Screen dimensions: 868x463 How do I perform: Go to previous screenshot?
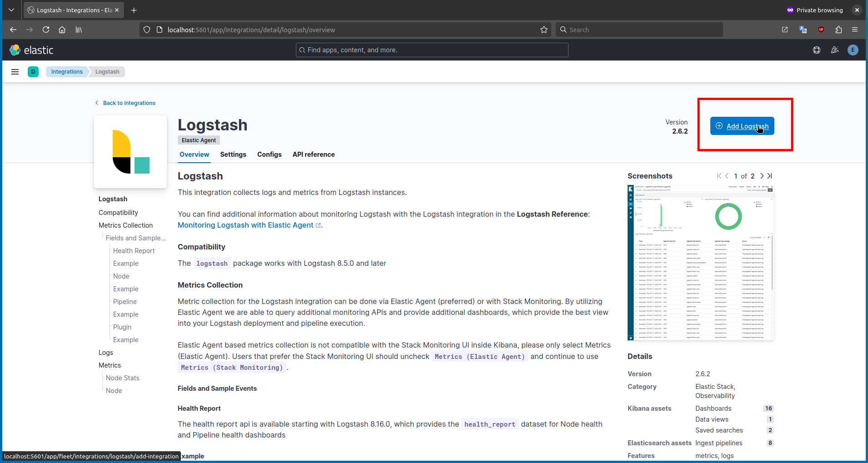pos(727,176)
